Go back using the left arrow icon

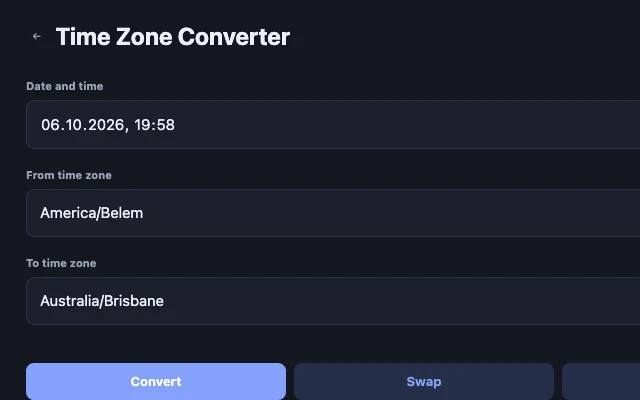(x=37, y=36)
